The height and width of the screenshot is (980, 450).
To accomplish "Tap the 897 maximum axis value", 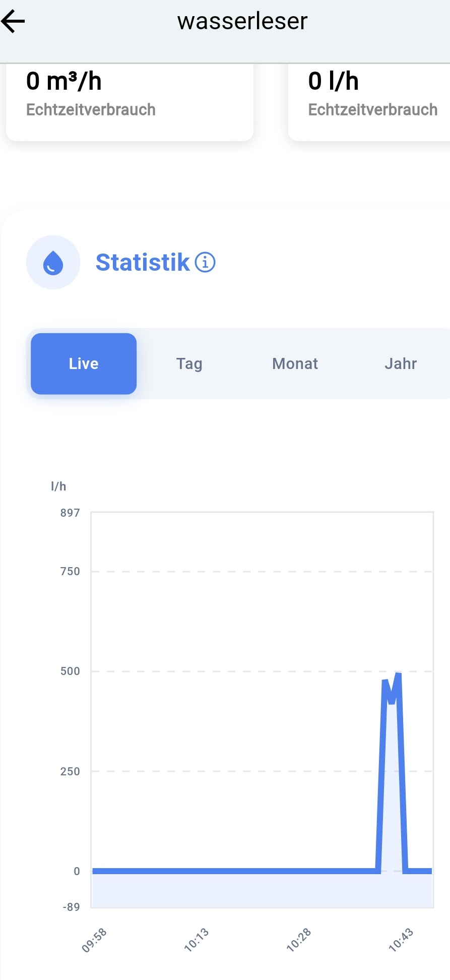I will (70, 513).
